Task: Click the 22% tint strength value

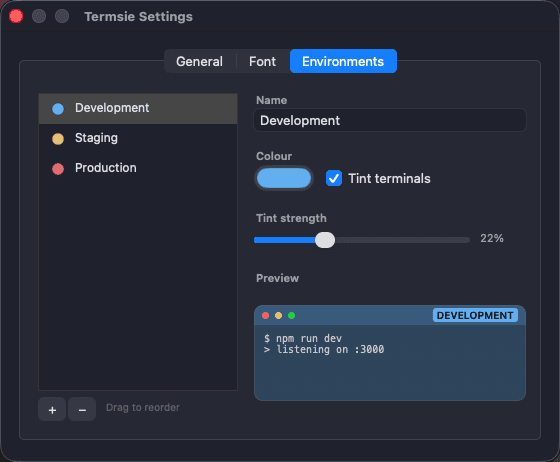Action: pyautogui.click(x=492, y=238)
